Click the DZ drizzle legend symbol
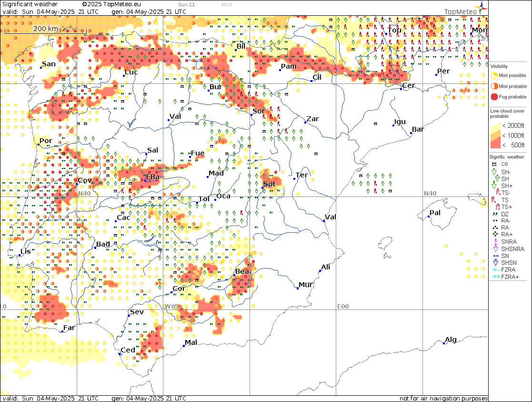 495,214
